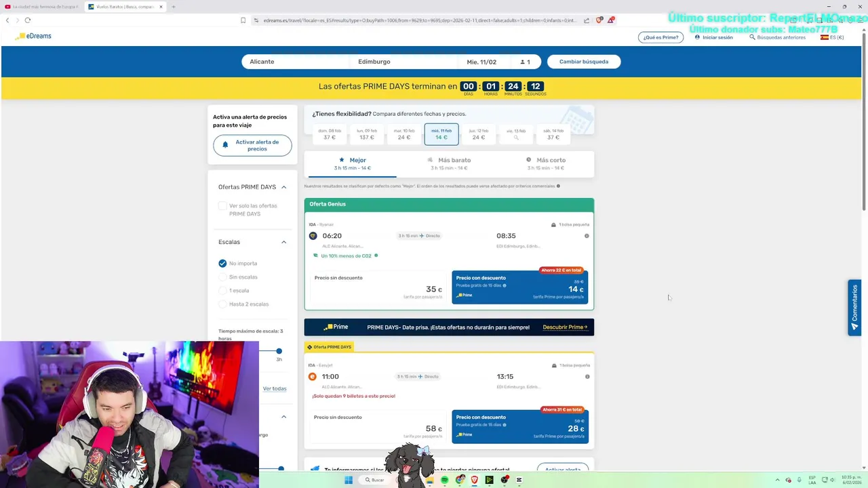Open Búsquedas anteriores
This screenshot has height=488, width=868.
(x=778, y=37)
